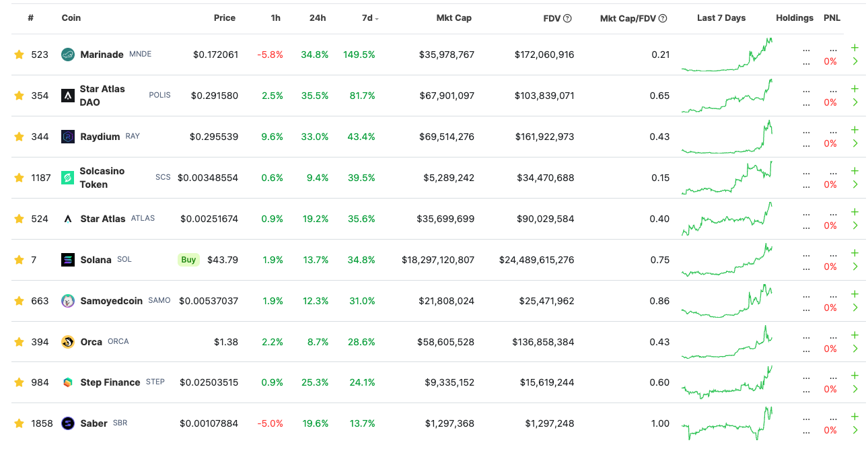Click the Mkt Cap/FDV info icon

click(663, 18)
